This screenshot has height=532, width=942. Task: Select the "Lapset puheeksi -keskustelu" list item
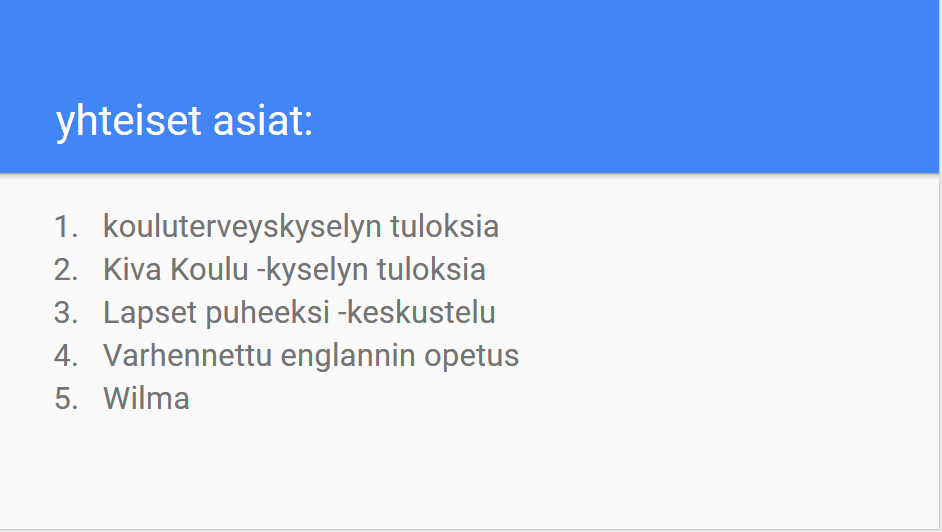point(299,313)
